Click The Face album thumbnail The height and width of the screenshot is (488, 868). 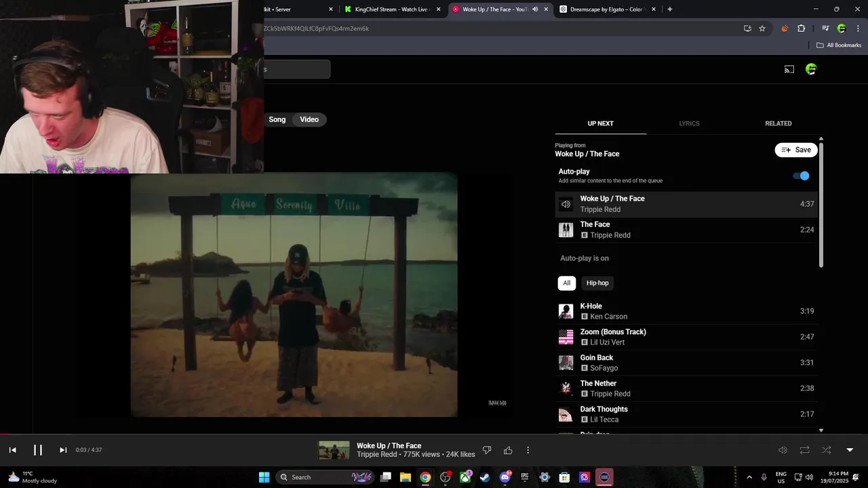click(x=566, y=230)
